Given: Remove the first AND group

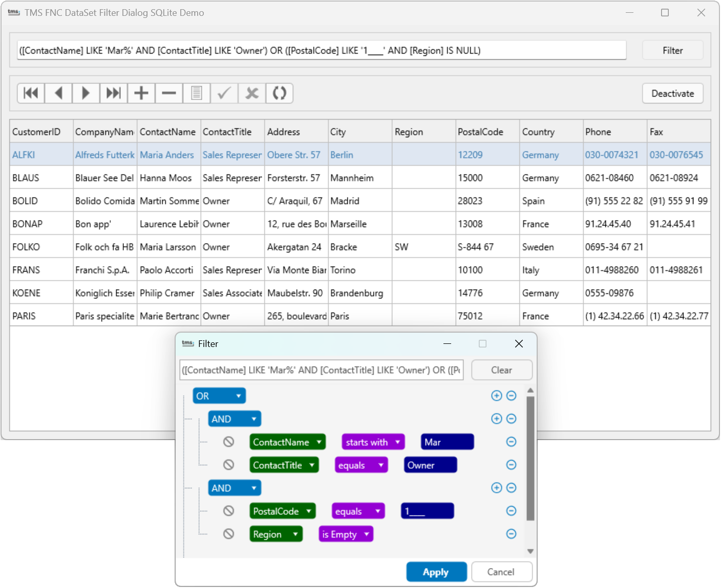Looking at the screenshot, I should pos(511,419).
